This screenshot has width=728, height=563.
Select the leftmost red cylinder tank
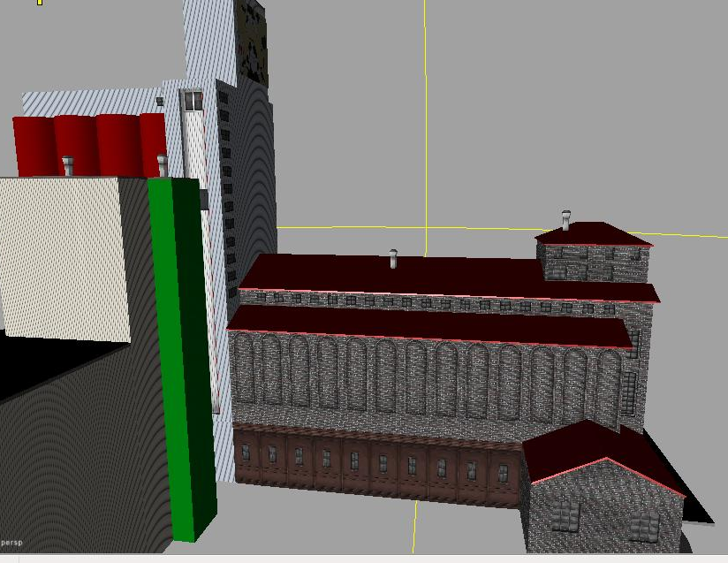[x=35, y=147]
